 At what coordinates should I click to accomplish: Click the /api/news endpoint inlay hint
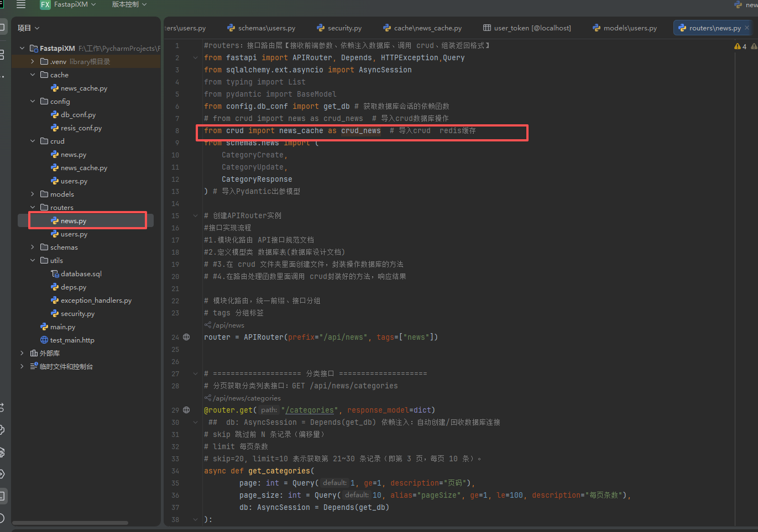(x=224, y=325)
